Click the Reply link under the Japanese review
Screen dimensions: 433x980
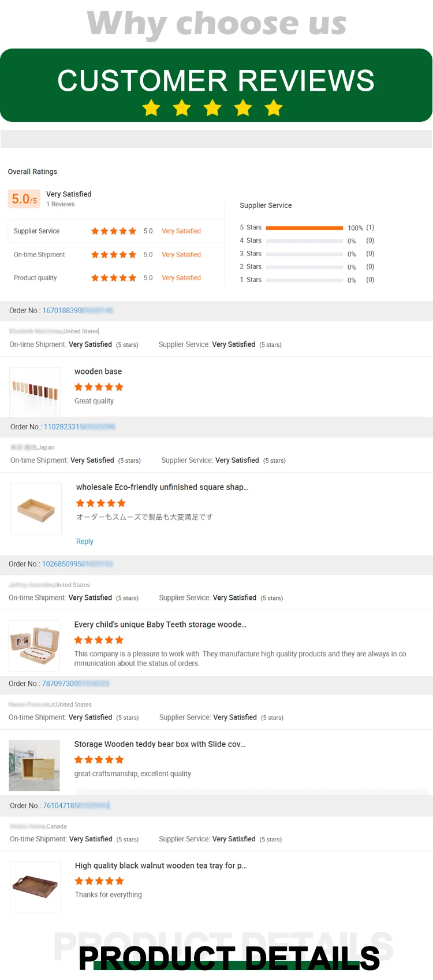pos(84,541)
